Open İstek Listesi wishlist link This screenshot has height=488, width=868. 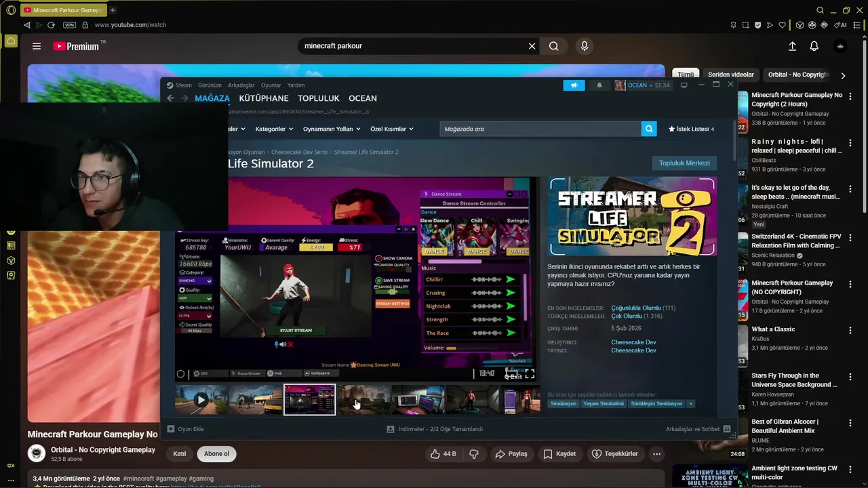pos(691,129)
